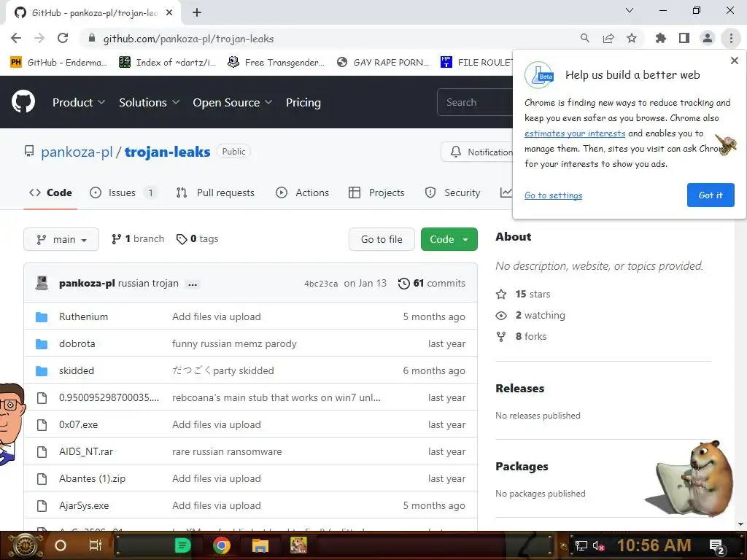Image resolution: width=747 pixels, height=560 pixels.
Task: Open main branch dropdown
Action: [x=61, y=239]
